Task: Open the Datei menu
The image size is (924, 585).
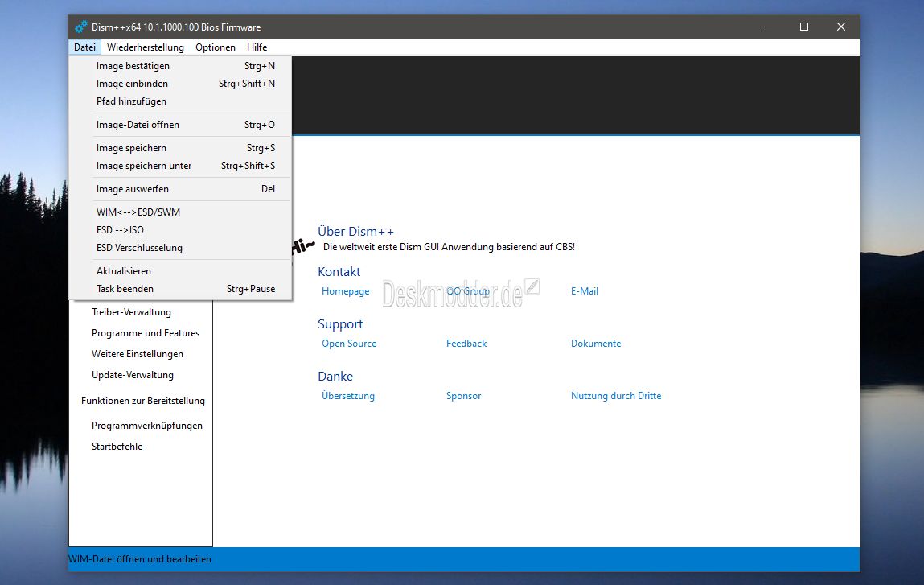Action: (x=85, y=47)
